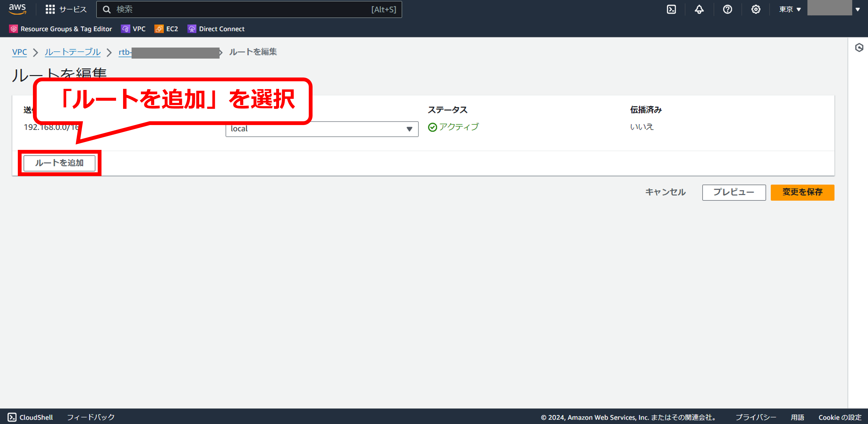Click キャンセル to discard changes

(x=665, y=193)
